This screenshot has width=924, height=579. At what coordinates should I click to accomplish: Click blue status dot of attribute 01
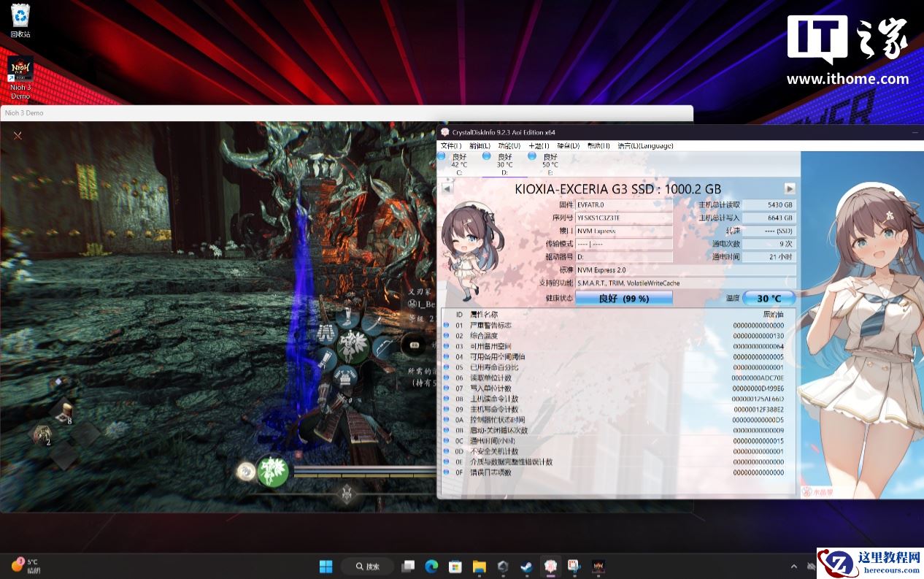[447, 326]
